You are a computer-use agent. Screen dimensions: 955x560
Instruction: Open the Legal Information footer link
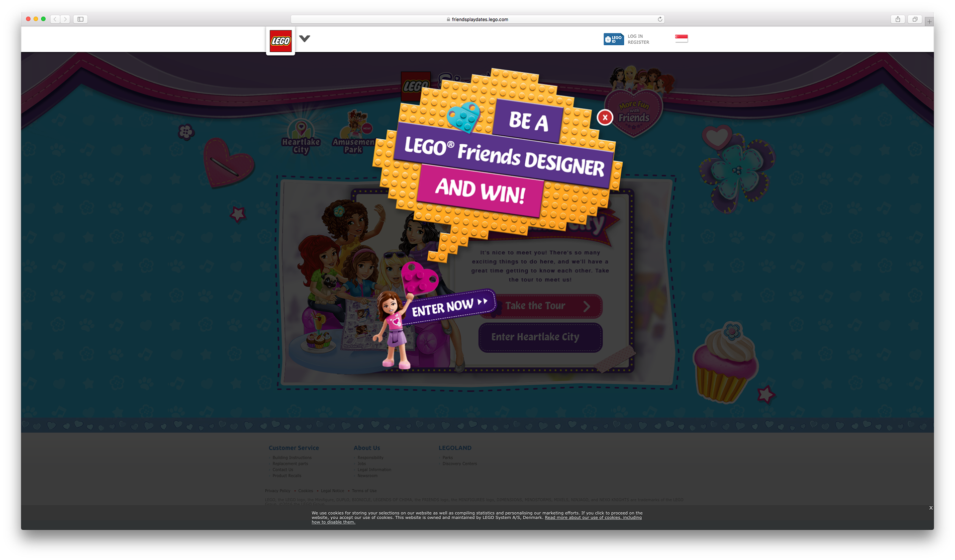374,469
